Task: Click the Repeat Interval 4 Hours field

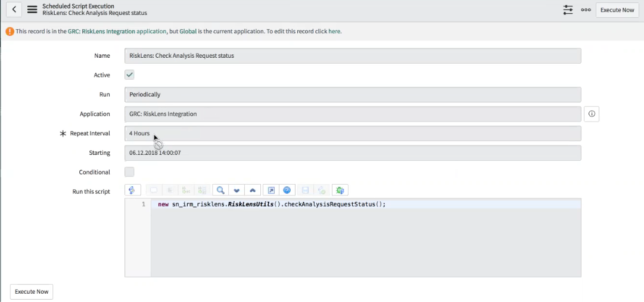Action: click(x=353, y=133)
